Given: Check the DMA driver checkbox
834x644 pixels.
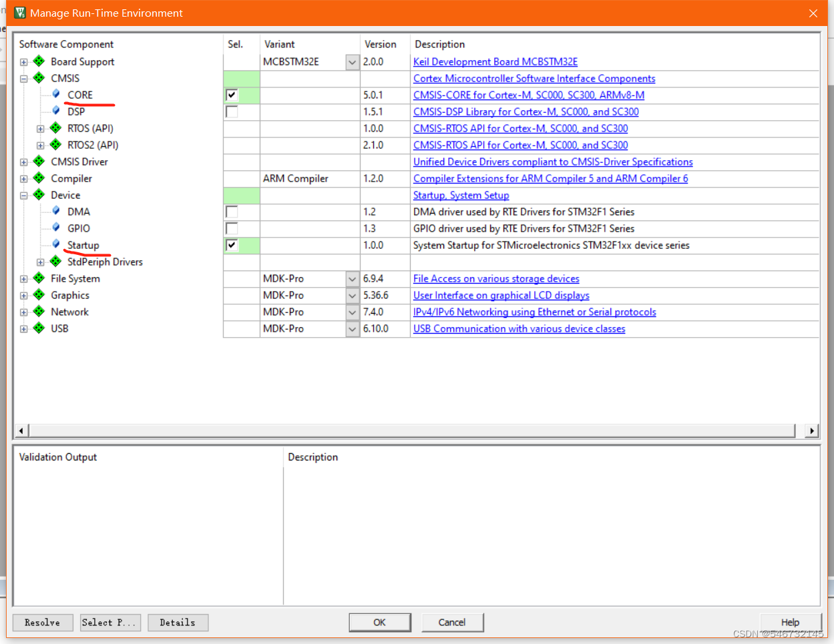Looking at the screenshot, I should coord(231,212).
